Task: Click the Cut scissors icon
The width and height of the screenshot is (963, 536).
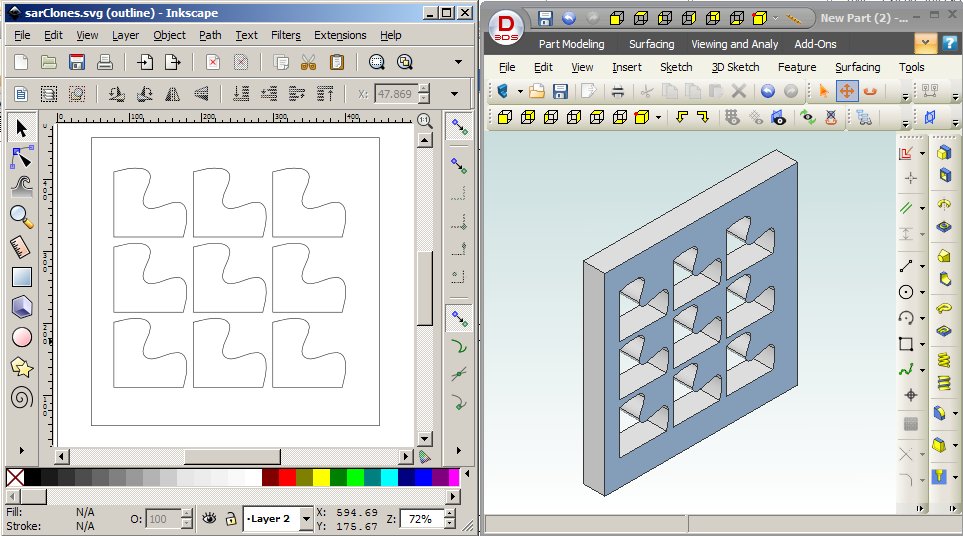Action: click(309, 62)
